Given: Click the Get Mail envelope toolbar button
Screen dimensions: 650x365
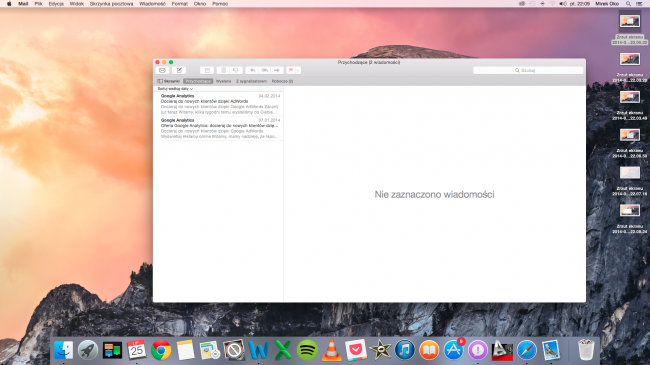Looking at the screenshot, I should 162,71.
